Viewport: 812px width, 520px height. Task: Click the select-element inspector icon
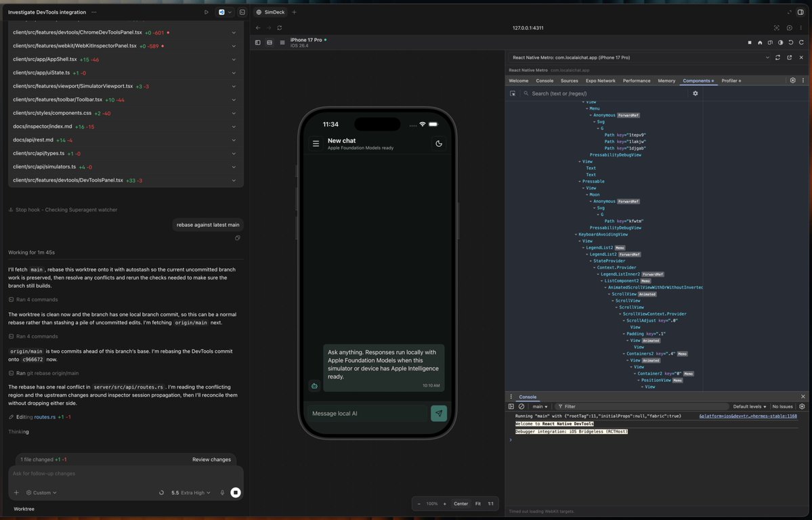tap(513, 93)
